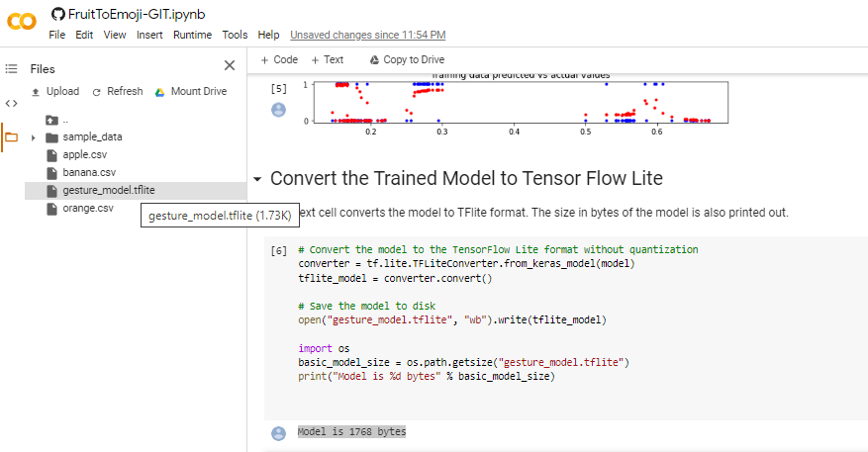Click Copy to Drive button
This screenshot has width=868, height=452.
(407, 60)
